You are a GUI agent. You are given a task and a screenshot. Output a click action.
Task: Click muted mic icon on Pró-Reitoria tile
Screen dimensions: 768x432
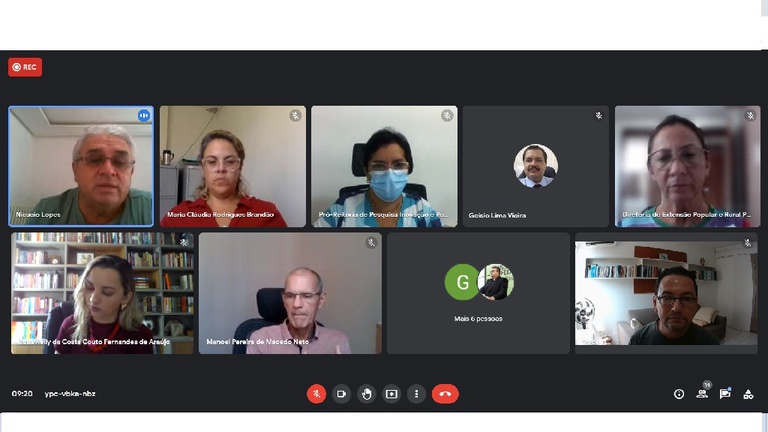pyautogui.click(x=447, y=116)
